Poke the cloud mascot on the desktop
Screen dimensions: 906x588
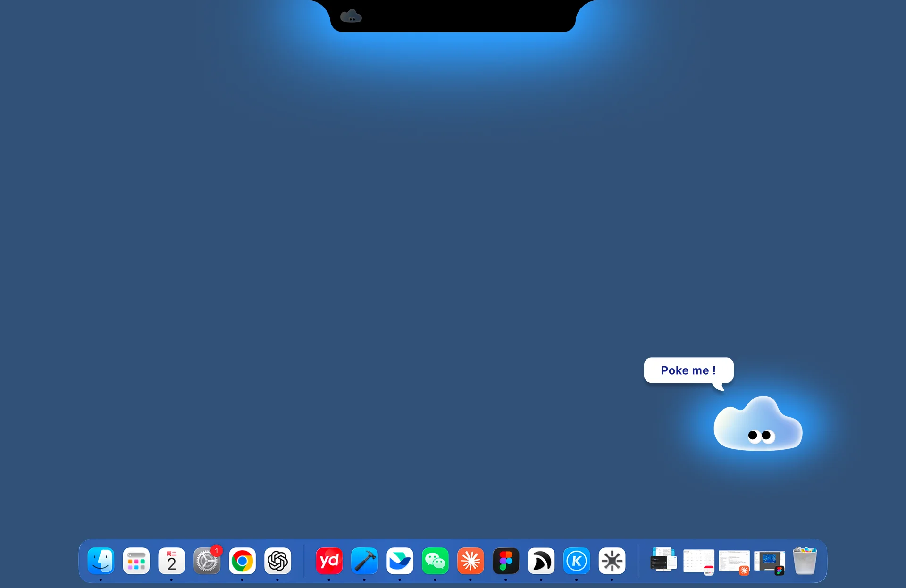click(x=758, y=424)
